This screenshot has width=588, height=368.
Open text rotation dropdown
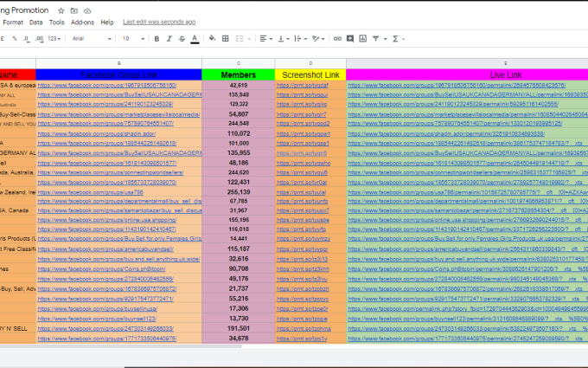tap(318, 38)
